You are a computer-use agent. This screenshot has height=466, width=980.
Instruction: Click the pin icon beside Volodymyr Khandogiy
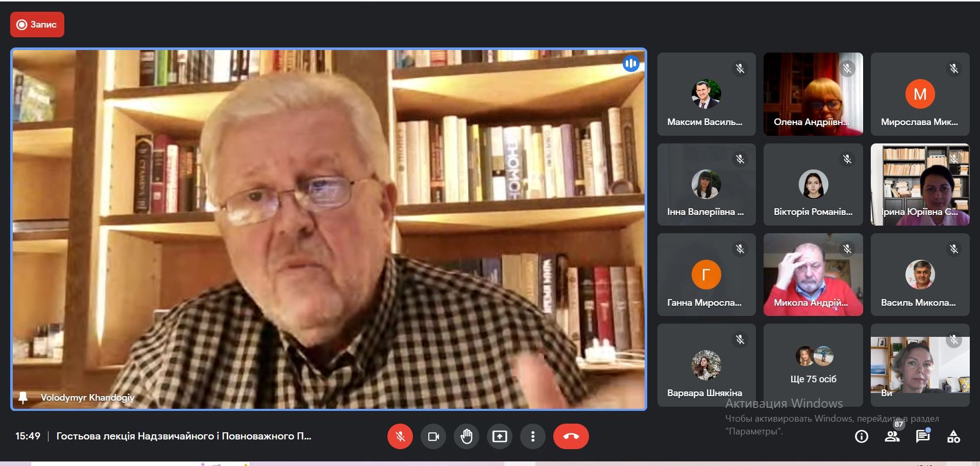(x=23, y=398)
